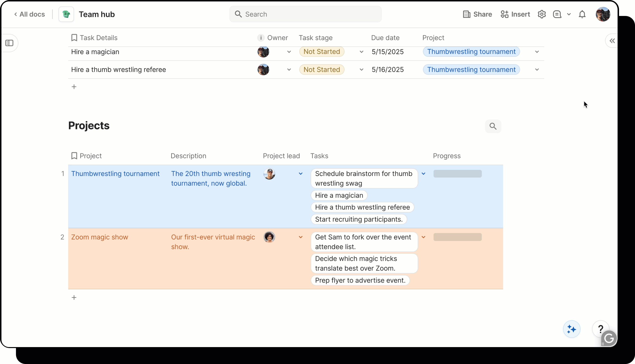Click the Due date column header

(385, 38)
